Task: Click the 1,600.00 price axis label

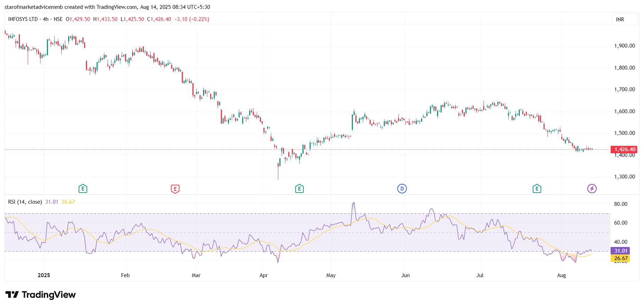Action: (624, 111)
